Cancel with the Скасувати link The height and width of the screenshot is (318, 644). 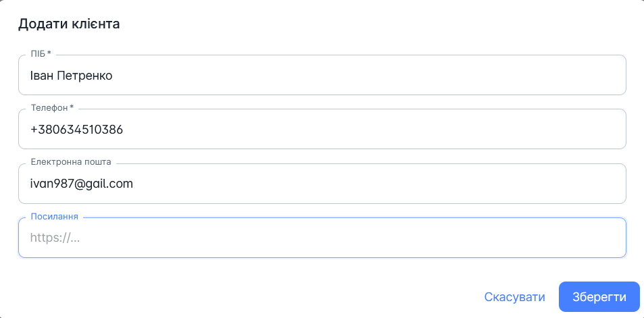tap(515, 296)
